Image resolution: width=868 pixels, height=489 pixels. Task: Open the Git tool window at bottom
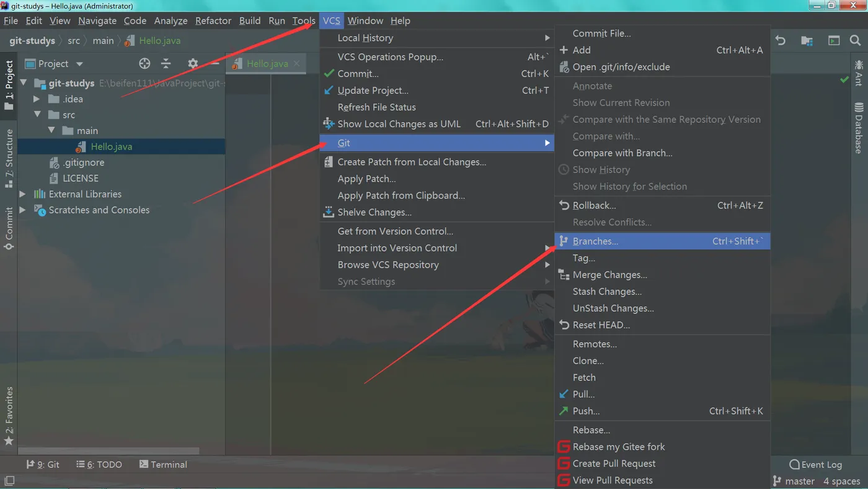[43, 464]
